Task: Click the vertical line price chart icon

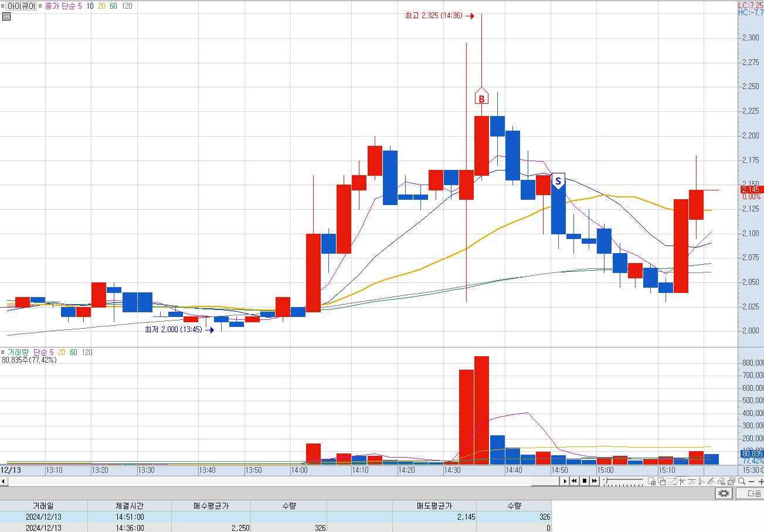Action: pos(702,481)
